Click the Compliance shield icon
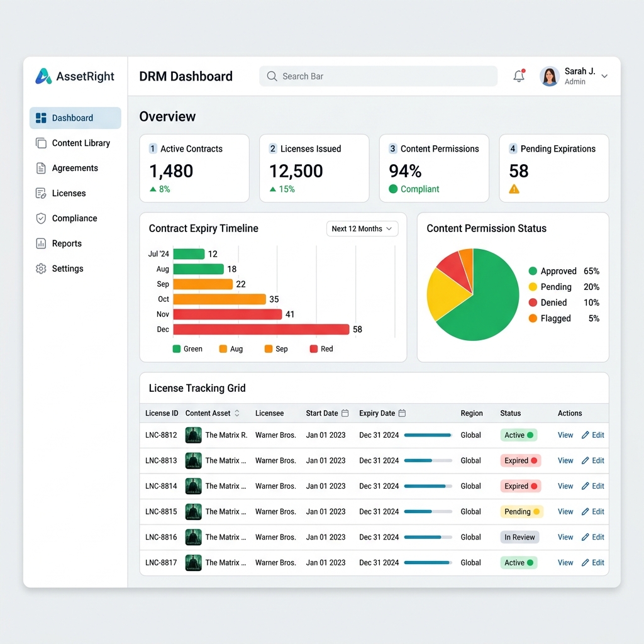Viewport: 644px width, 644px height. point(41,218)
